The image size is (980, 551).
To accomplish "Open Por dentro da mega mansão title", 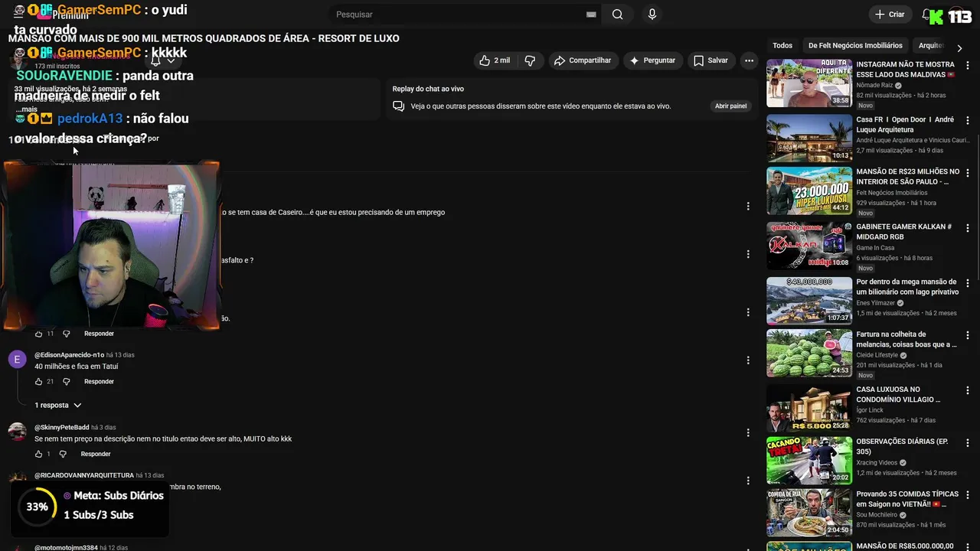I will (907, 287).
